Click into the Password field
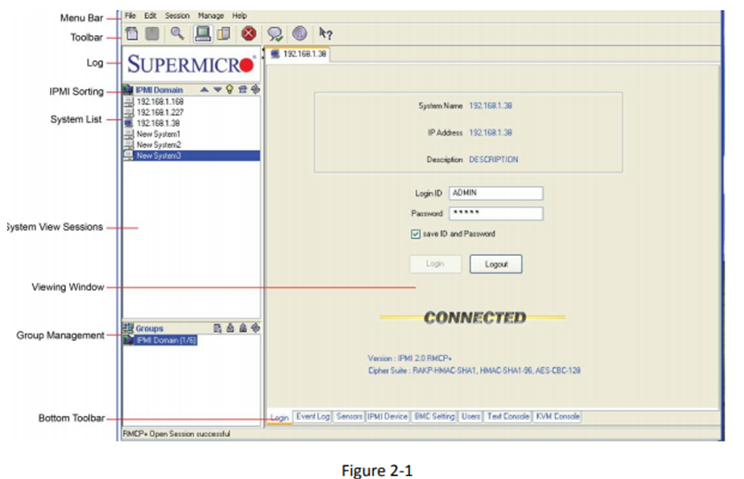 coord(494,214)
